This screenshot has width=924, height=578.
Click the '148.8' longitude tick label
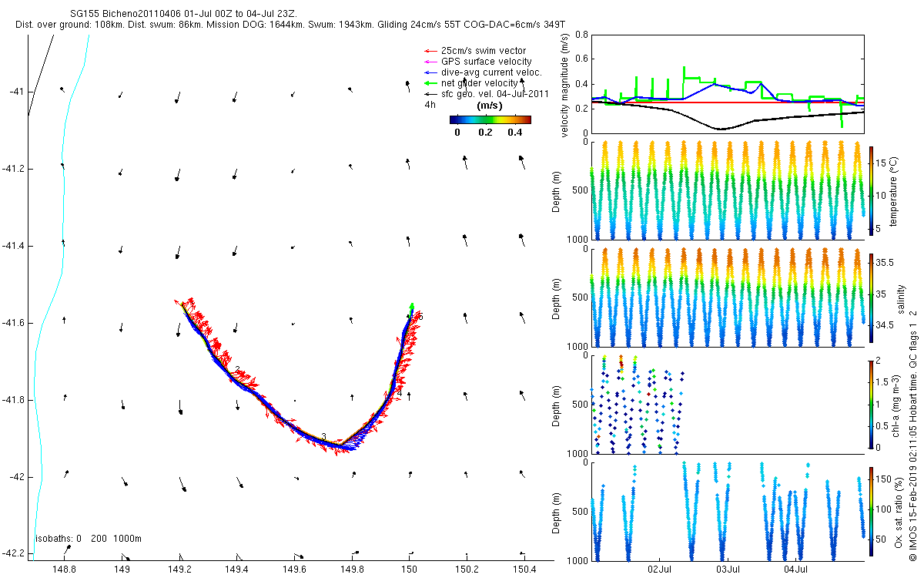coord(63,569)
